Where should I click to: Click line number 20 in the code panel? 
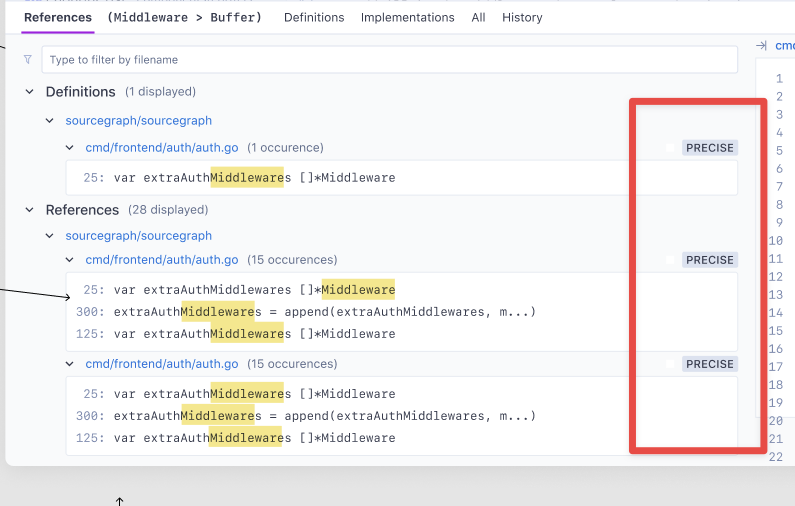point(776,421)
